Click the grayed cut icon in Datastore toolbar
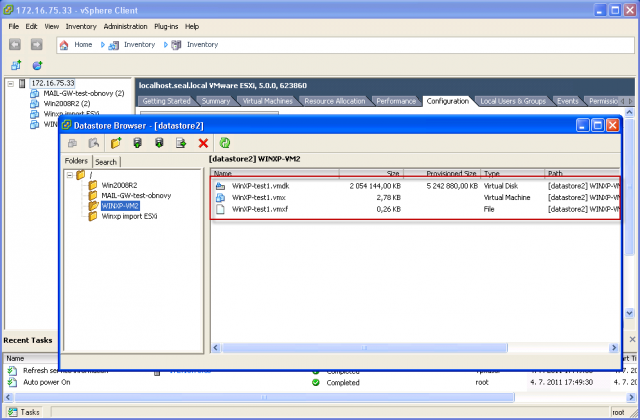This screenshot has width=640, height=420. (x=94, y=143)
